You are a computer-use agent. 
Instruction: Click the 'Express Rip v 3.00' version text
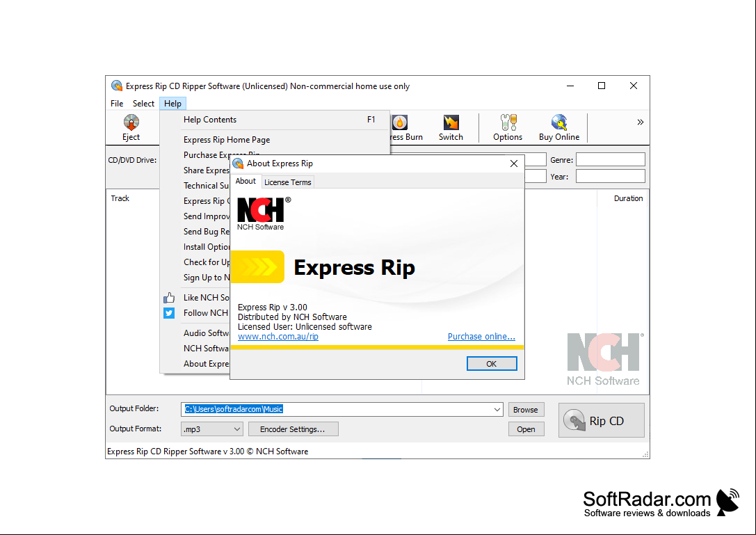[x=273, y=308]
